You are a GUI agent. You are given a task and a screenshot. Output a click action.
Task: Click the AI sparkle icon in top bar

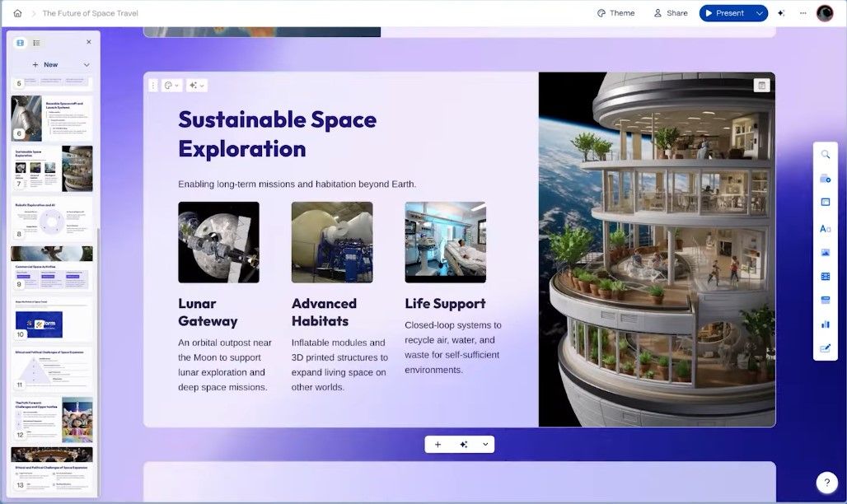pos(781,13)
